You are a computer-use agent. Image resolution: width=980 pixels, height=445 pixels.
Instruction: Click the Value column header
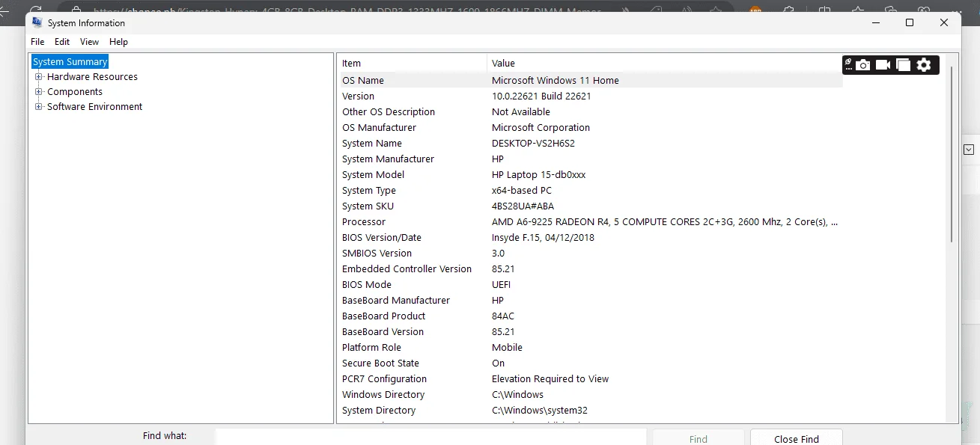pos(504,63)
